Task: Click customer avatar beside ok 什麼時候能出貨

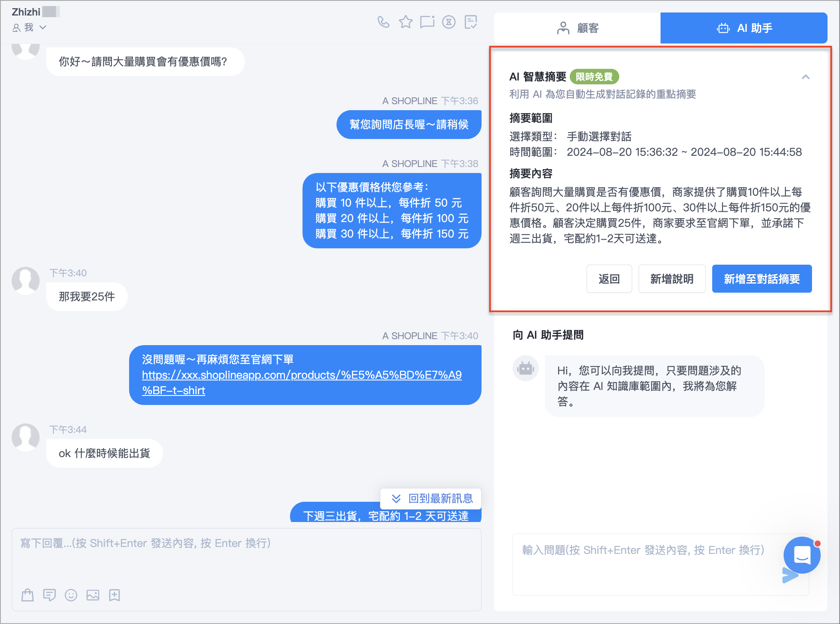Action: click(25, 437)
